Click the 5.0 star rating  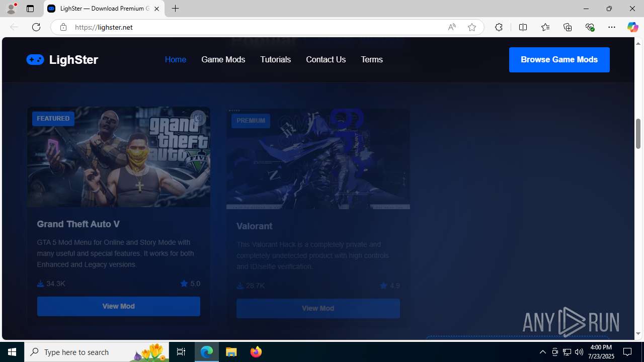point(190,284)
